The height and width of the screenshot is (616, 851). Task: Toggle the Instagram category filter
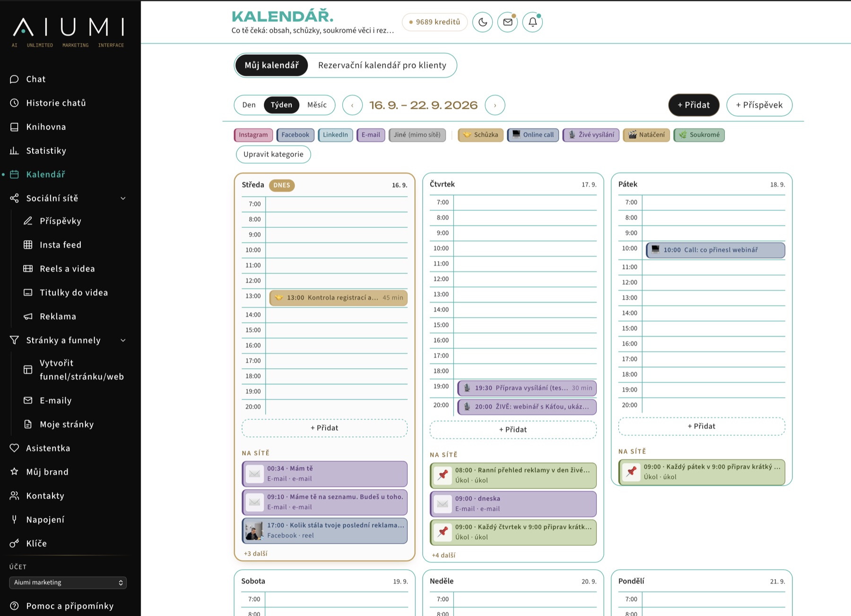pos(253,135)
